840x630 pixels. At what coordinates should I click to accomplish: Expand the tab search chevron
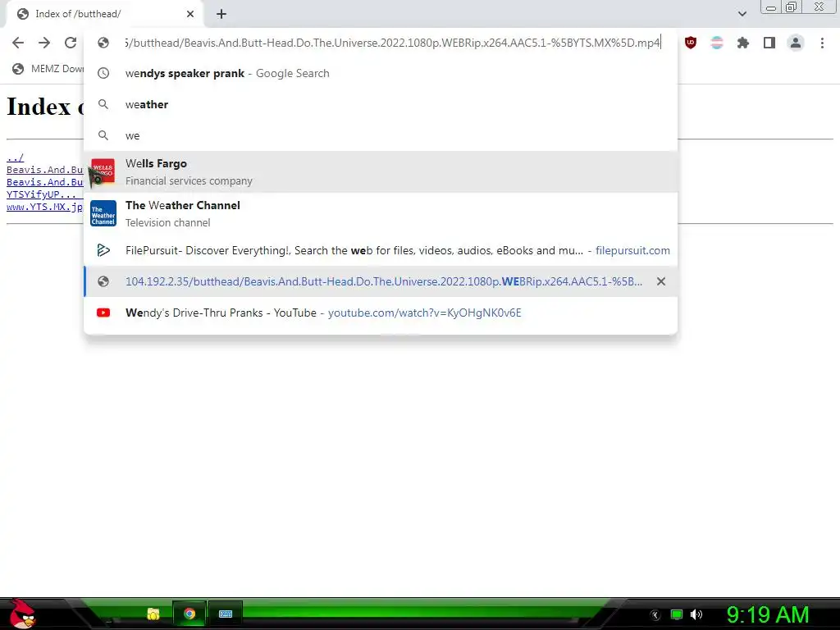pyautogui.click(x=742, y=14)
